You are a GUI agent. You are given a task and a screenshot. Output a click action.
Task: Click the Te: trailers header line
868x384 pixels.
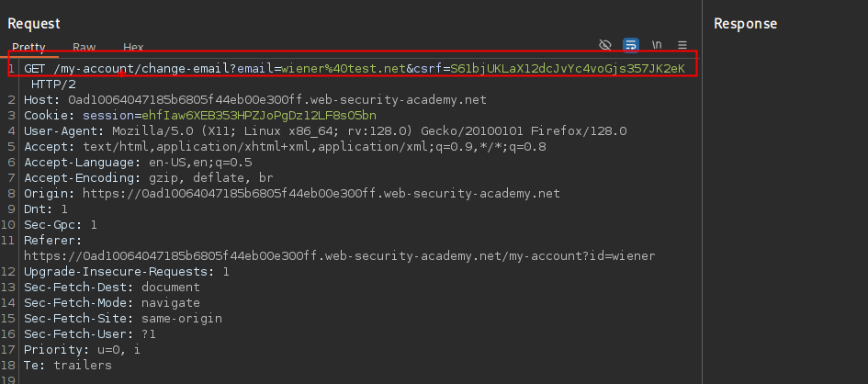click(x=68, y=366)
